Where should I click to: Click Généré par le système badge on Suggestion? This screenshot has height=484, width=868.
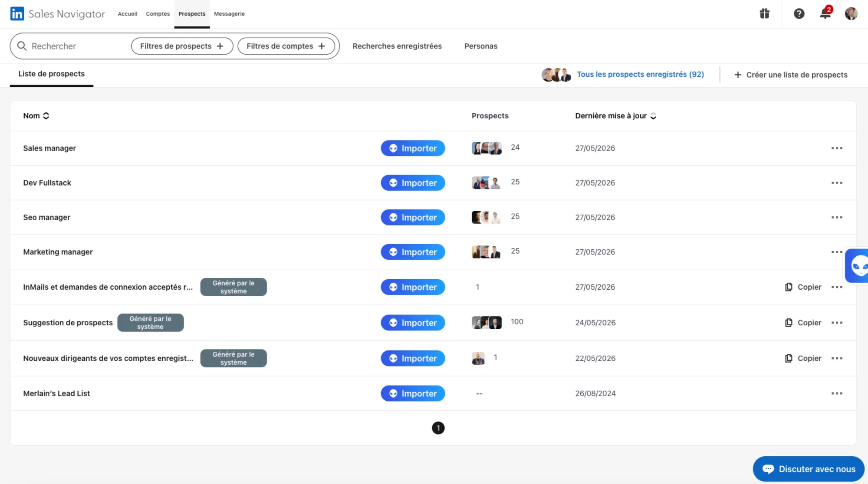[x=151, y=323]
